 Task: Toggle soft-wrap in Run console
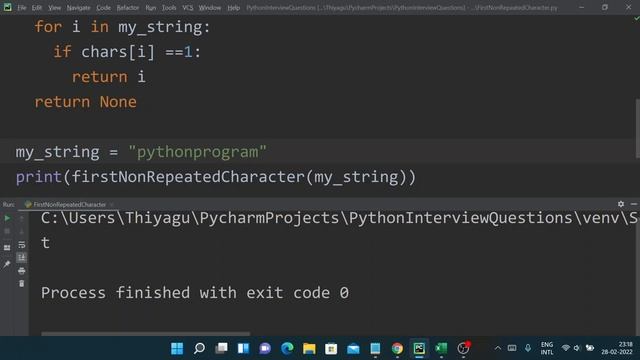tap(22, 245)
